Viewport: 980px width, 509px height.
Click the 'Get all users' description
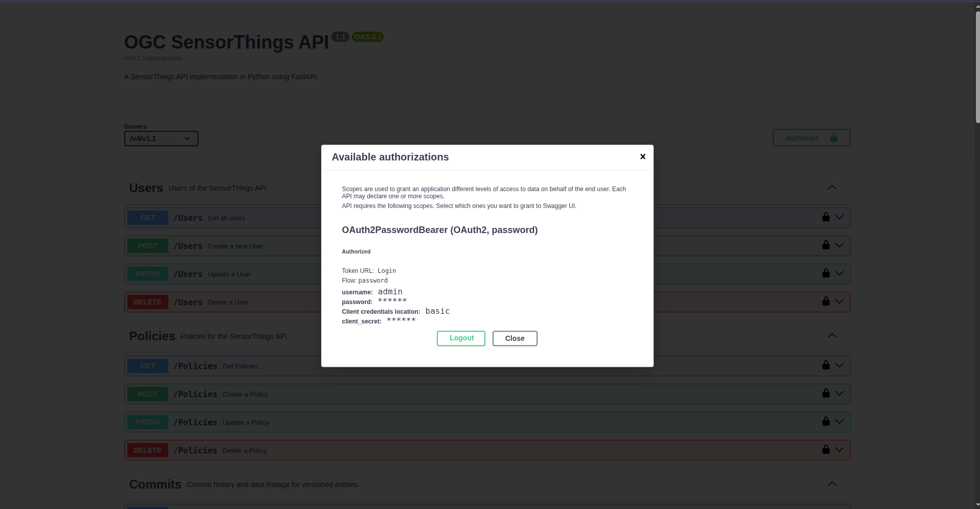click(226, 218)
